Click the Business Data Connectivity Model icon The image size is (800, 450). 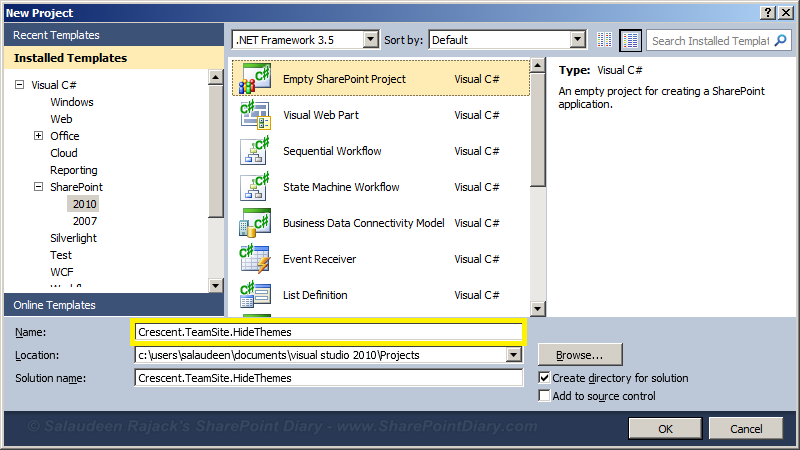255,223
